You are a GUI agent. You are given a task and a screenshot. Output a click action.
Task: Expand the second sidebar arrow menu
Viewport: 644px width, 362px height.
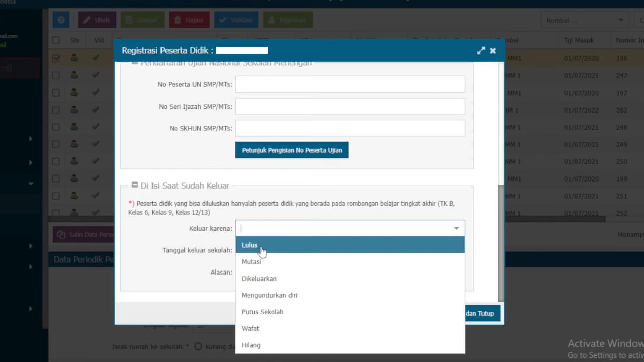[31, 163]
